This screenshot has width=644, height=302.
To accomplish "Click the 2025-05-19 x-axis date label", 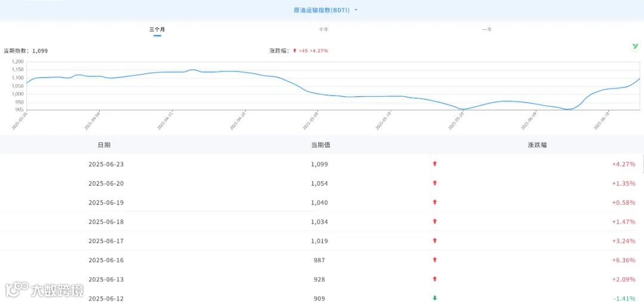I will click(383, 120).
